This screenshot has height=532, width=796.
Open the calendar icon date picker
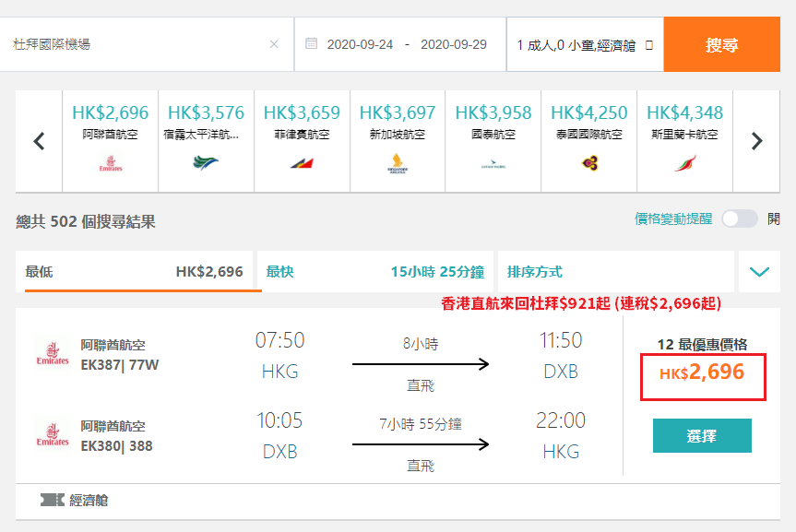coord(311,43)
